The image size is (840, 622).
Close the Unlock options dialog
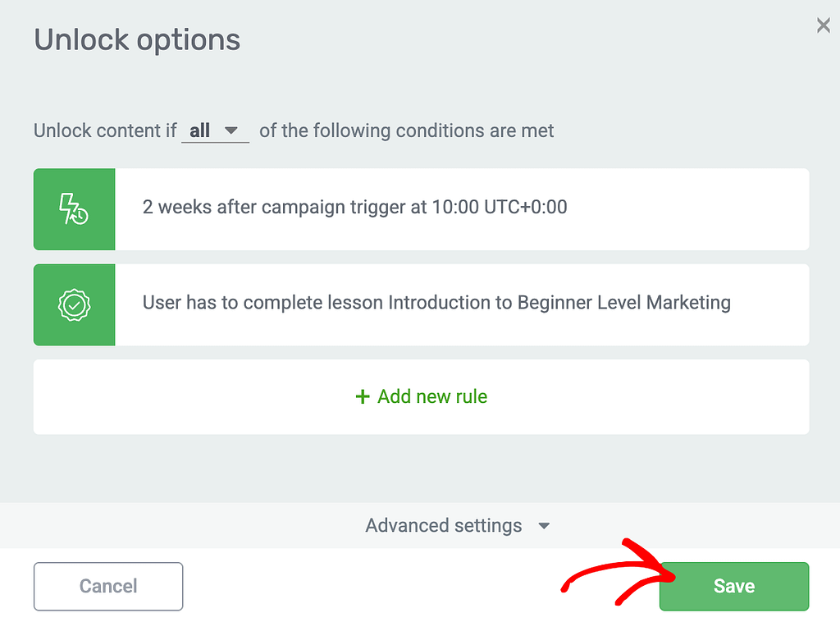click(823, 25)
